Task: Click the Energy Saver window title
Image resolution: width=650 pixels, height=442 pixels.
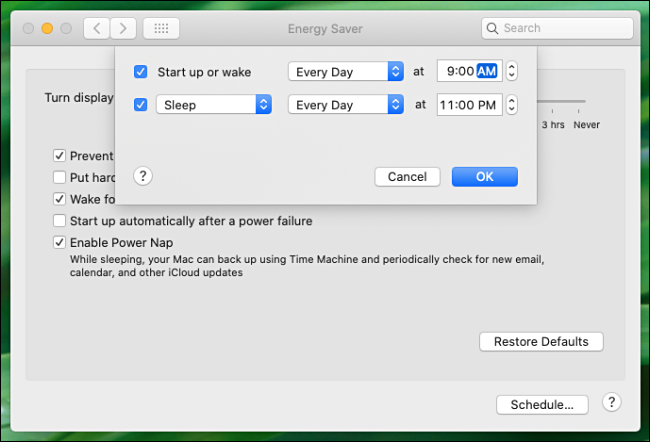Action: [x=325, y=29]
